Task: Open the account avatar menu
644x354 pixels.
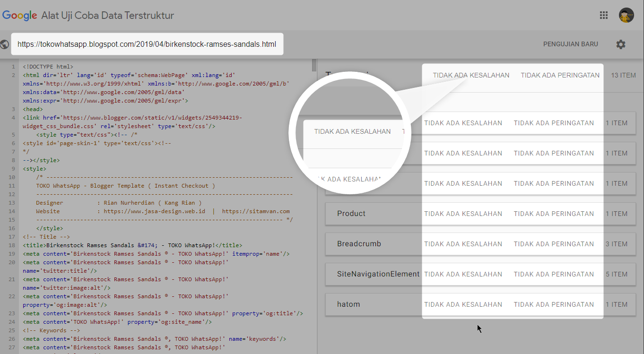Action: point(627,15)
